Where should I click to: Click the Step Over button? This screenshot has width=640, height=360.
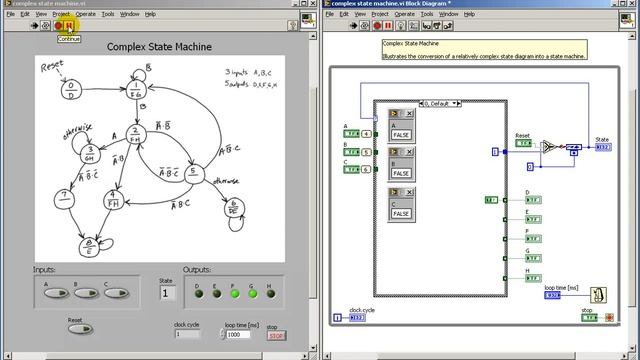click(x=437, y=26)
